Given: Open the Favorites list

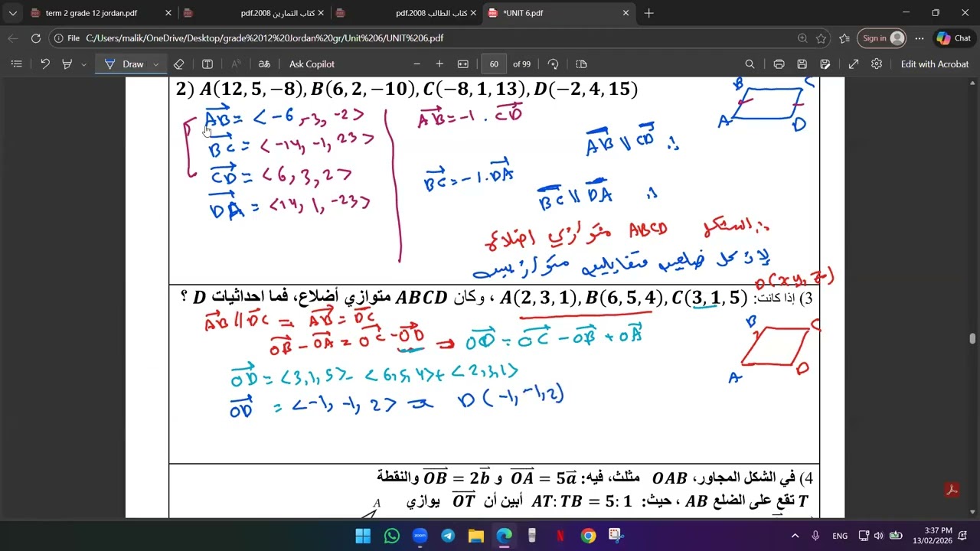Looking at the screenshot, I should [844, 38].
